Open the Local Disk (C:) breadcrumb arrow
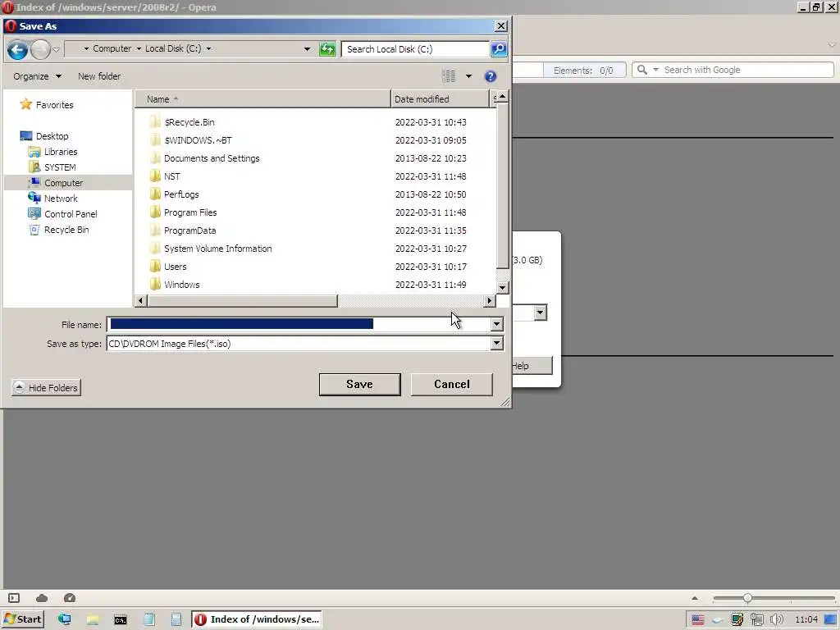 (x=209, y=48)
